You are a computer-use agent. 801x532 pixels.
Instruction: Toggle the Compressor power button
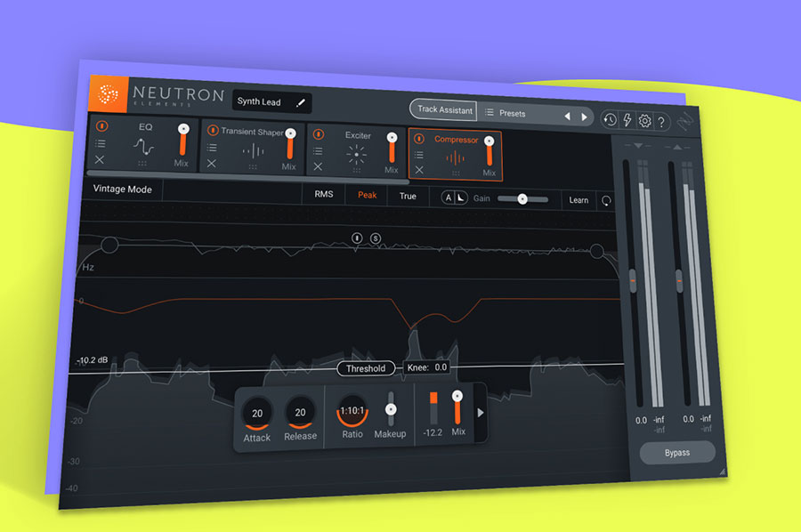point(419,139)
